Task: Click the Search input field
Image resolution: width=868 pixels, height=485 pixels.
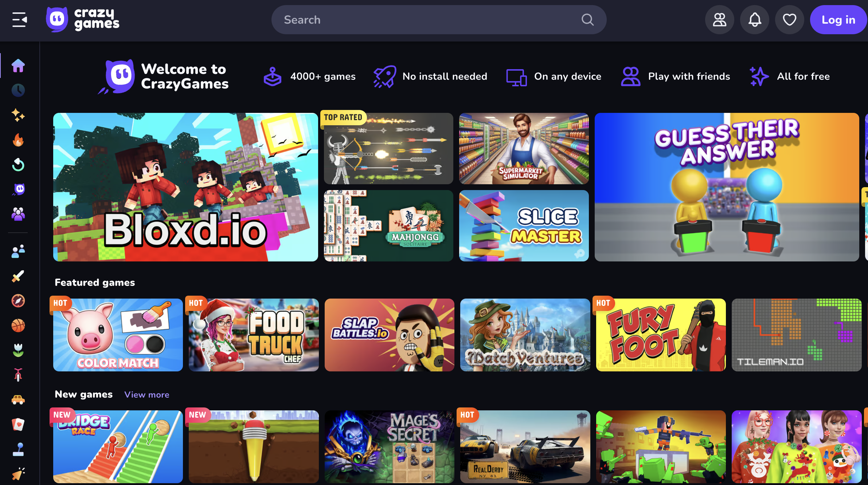Action: coord(439,20)
